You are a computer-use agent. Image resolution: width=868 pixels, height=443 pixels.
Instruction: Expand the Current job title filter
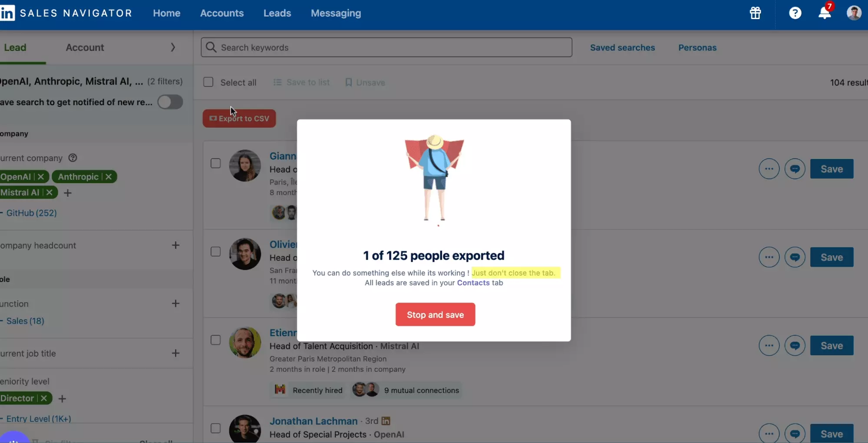pyautogui.click(x=175, y=353)
